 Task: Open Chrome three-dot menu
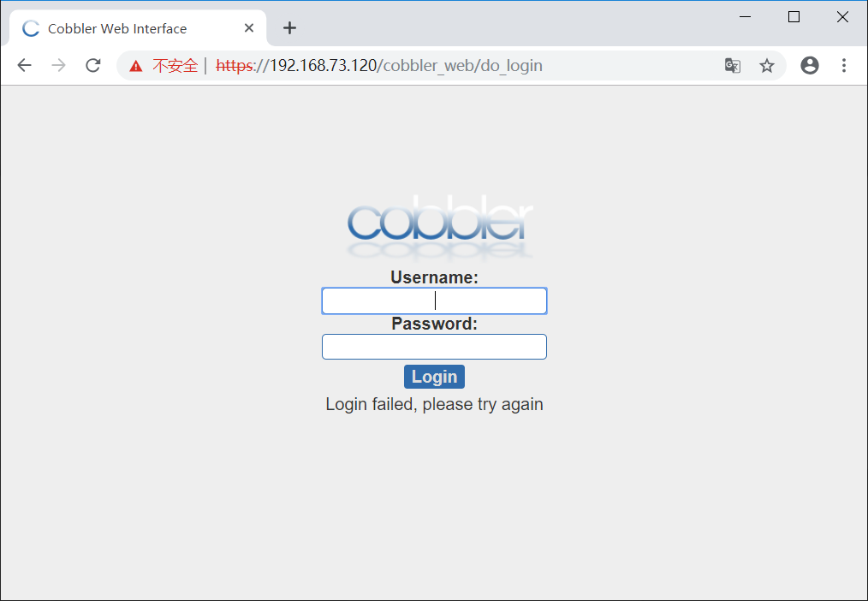tap(844, 65)
